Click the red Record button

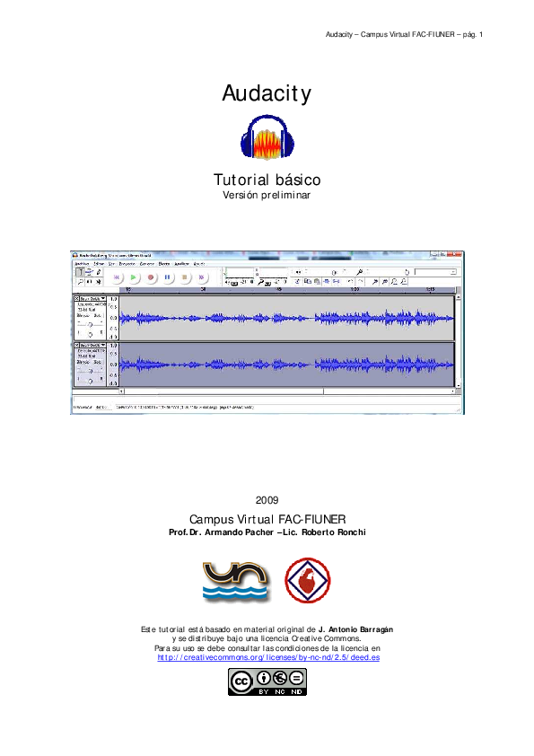(x=151, y=277)
